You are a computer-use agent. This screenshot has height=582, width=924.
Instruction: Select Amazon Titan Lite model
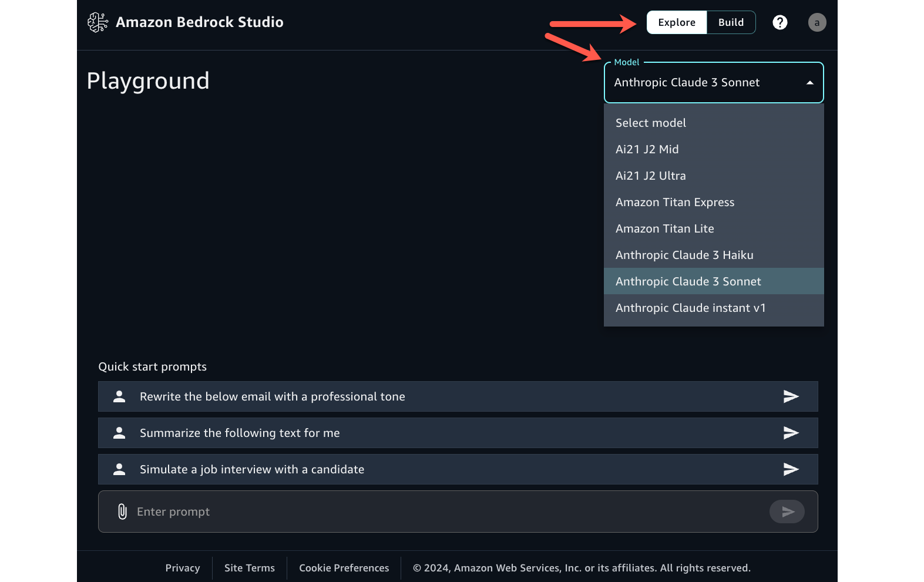coord(714,228)
